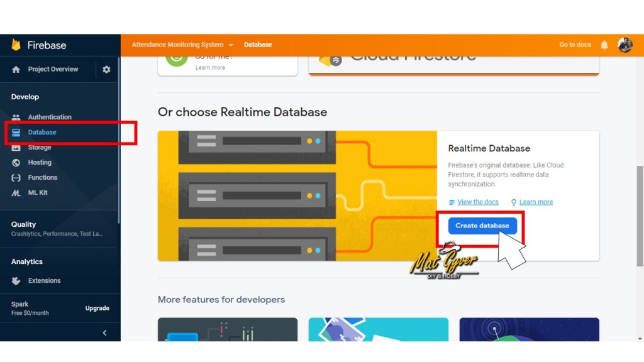Open the View the docs link

coord(477,202)
